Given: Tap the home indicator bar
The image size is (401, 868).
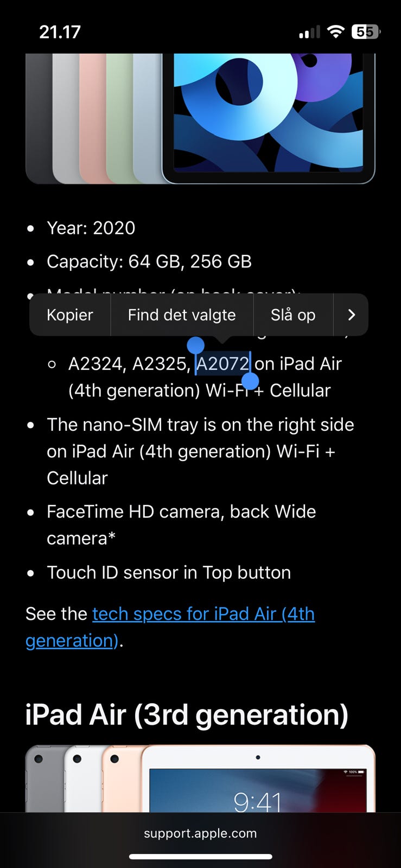Looking at the screenshot, I should 200,857.
